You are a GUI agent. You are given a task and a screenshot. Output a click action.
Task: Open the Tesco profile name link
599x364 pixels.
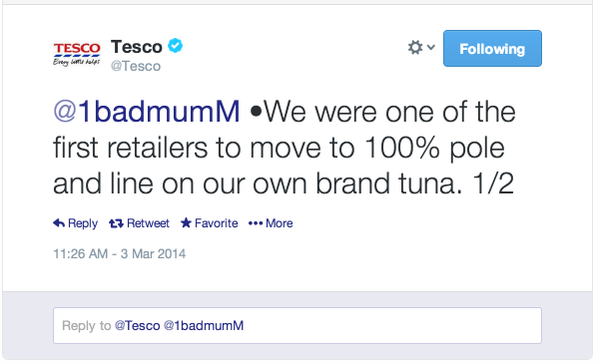click(x=137, y=47)
